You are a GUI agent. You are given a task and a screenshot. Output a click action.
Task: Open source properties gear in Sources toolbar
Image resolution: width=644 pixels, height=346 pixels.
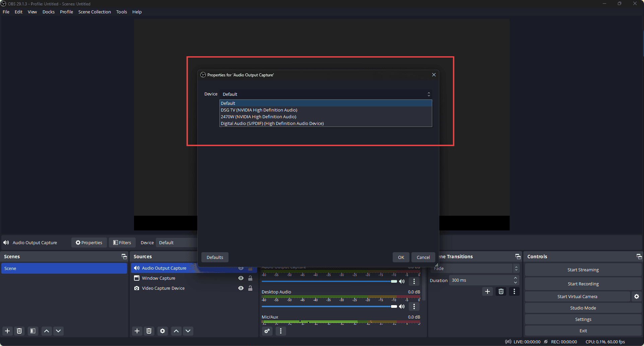[x=163, y=331]
